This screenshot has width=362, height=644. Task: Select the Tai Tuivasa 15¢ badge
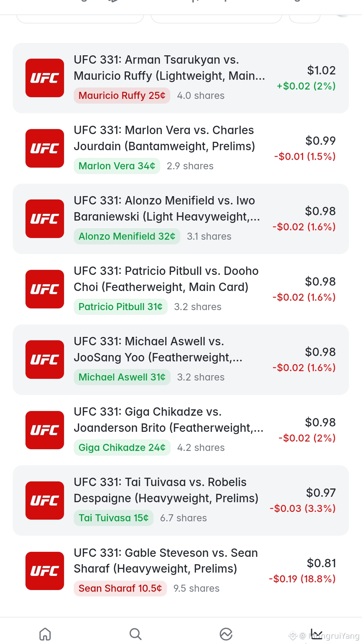click(x=114, y=518)
